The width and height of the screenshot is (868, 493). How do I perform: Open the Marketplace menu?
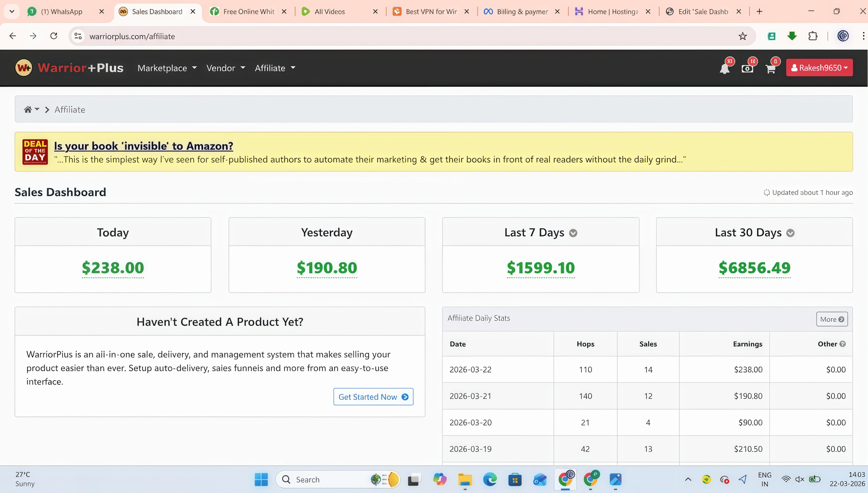[167, 68]
